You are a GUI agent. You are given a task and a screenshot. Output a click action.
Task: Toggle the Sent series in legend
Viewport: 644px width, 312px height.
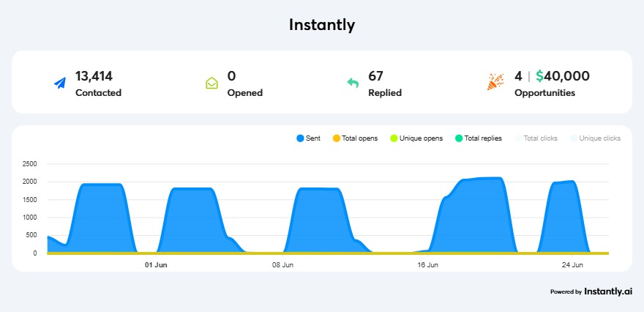[x=308, y=138]
